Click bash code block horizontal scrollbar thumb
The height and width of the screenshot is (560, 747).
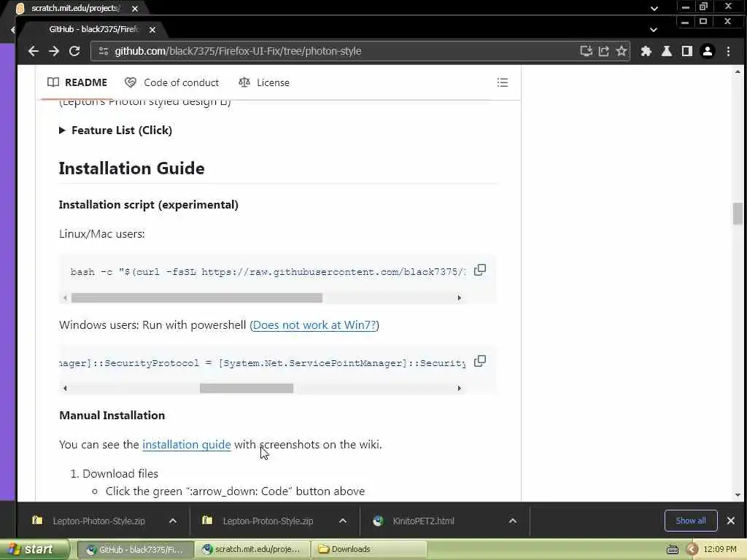tap(197, 298)
